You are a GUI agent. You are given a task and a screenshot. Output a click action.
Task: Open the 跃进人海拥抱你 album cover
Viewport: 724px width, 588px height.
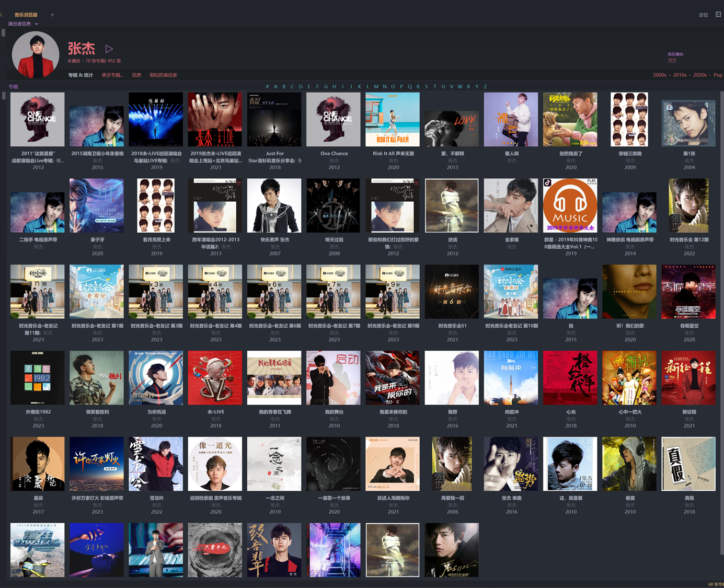click(393, 464)
